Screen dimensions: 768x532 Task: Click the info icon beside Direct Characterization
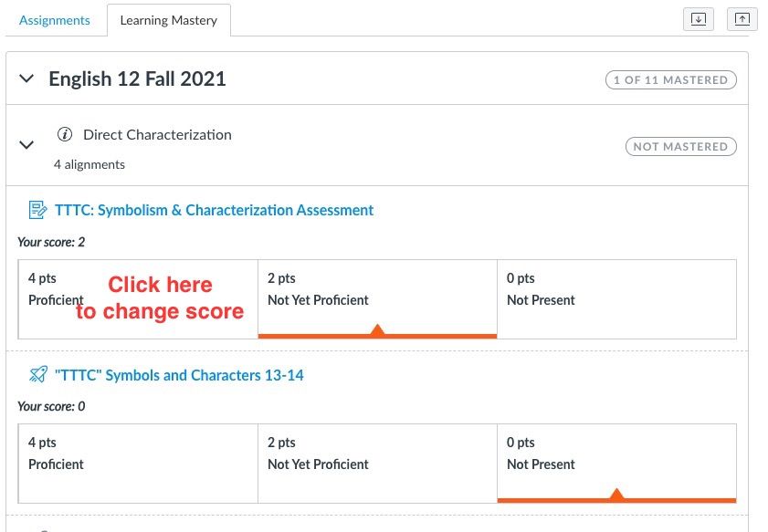coord(64,135)
